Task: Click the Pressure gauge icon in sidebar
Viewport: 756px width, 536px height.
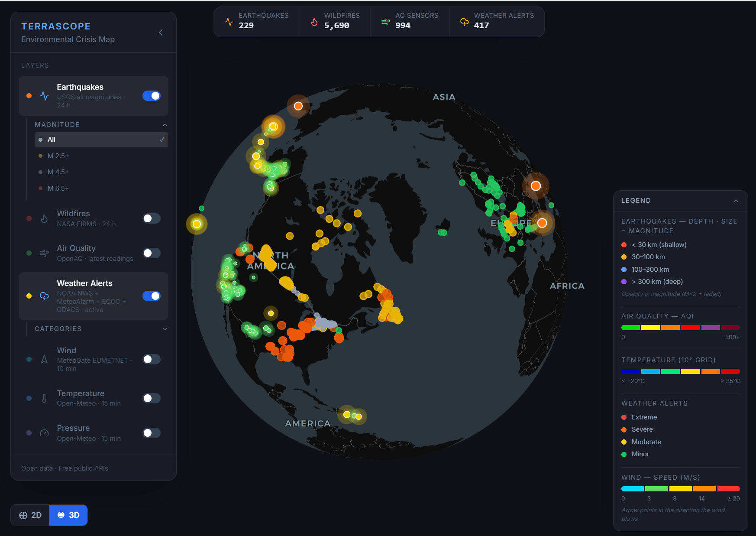Action: 44,433
